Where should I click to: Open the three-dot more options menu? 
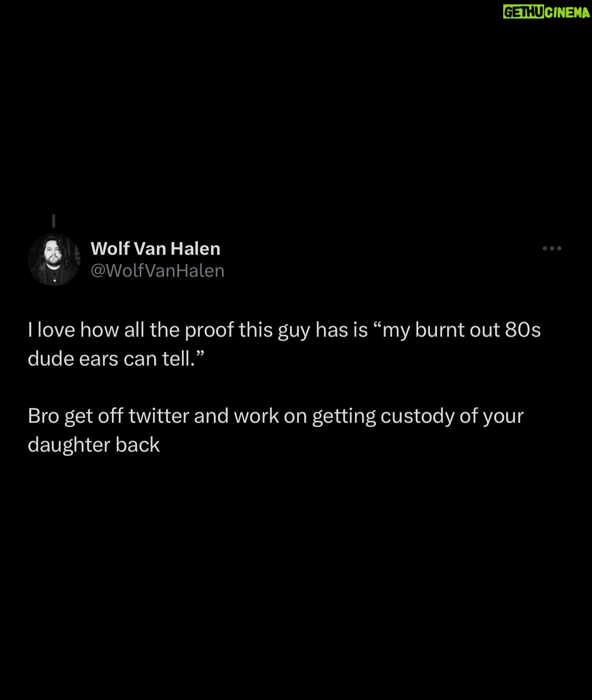552,248
